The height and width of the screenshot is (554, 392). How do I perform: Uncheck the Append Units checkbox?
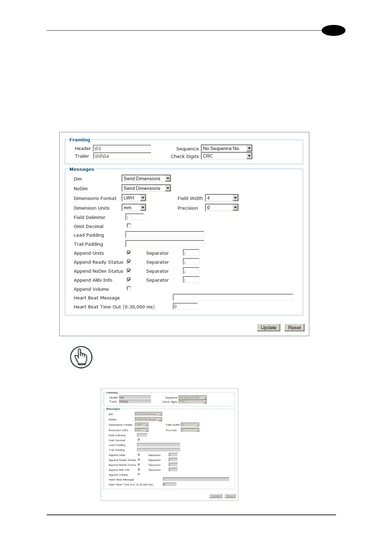pyautogui.click(x=129, y=253)
